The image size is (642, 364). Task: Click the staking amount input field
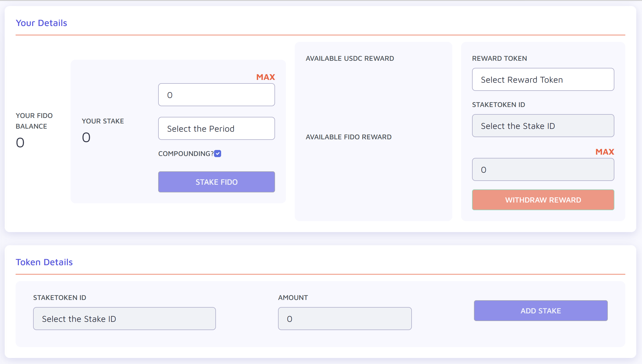click(x=216, y=95)
